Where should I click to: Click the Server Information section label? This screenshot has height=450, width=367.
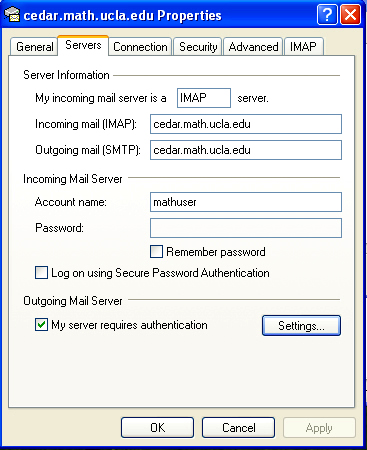click(x=66, y=75)
